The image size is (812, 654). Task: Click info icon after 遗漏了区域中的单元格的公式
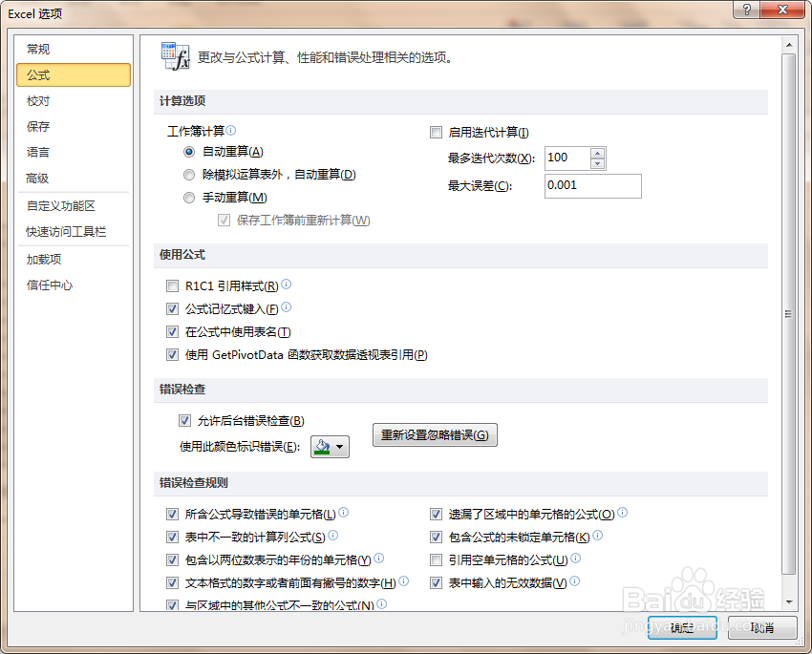(623, 513)
